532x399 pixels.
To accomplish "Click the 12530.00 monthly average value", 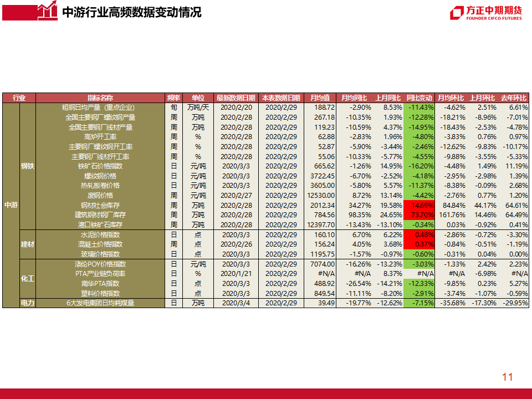I will click(x=321, y=196).
